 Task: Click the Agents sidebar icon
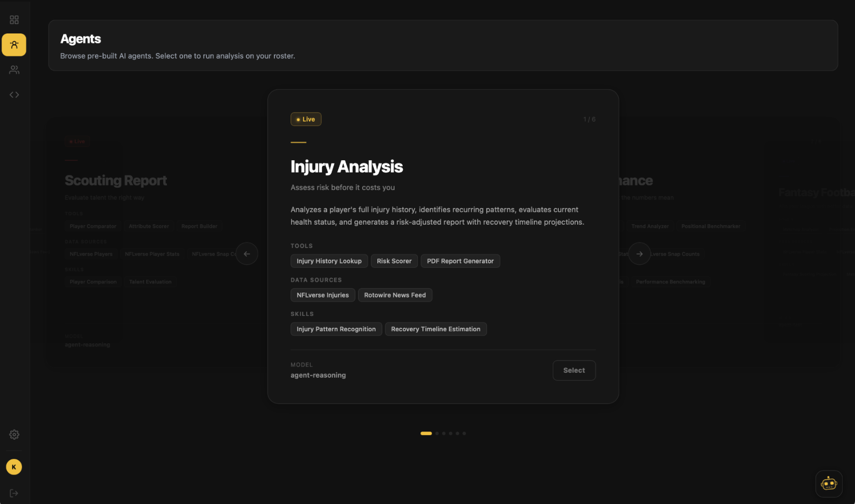click(x=14, y=45)
